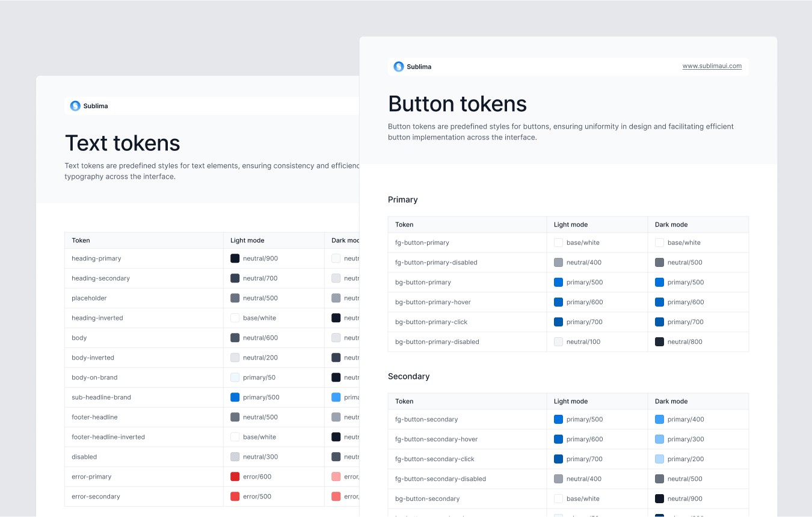Click the error/500 swatch in error-secondary row
The width and height of the screenshot is (812, 517).
pyautogui.click(x=235, y=497)
